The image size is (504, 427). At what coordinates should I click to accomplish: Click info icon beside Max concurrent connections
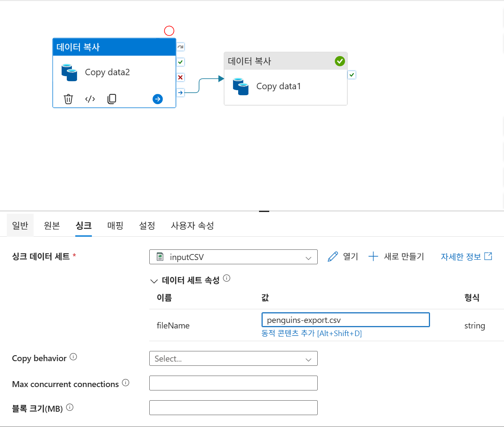point(125,383)
